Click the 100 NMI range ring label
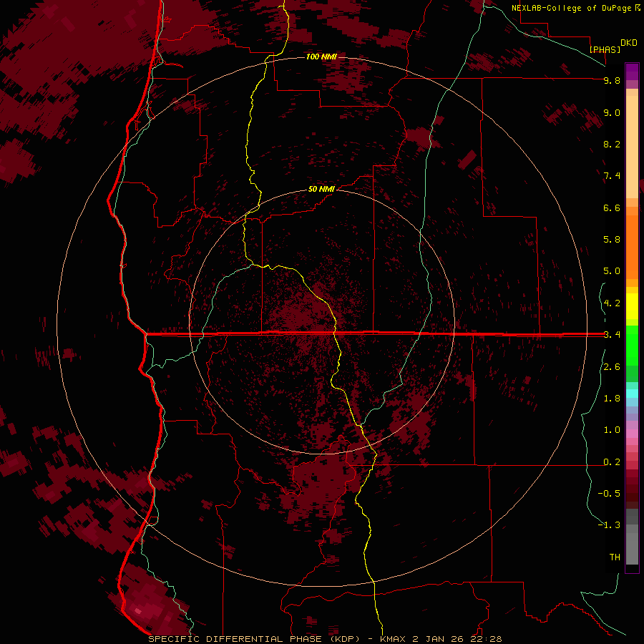The image size is (644, 644). tap(321, 57)
